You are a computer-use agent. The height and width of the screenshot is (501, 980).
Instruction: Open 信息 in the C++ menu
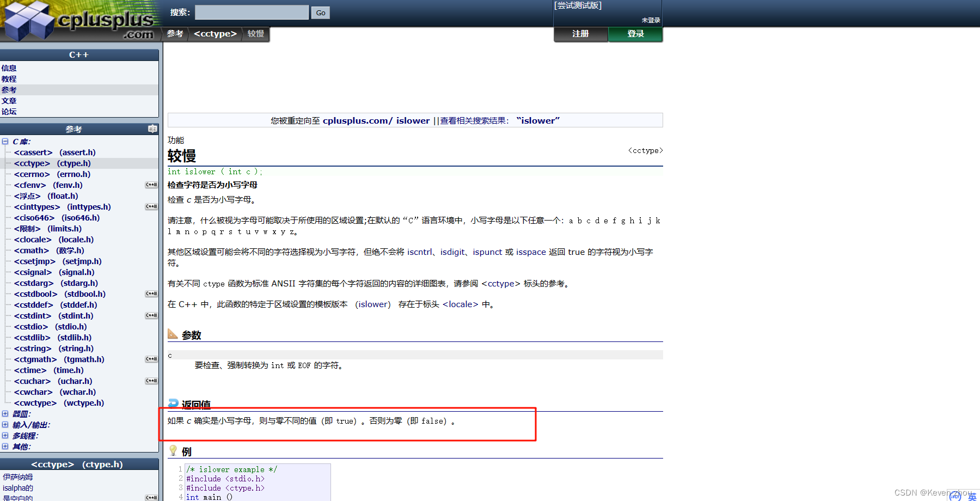pos(9,68)
